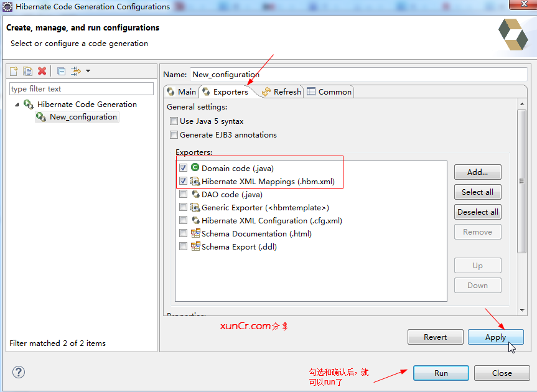Click the Hibernate Code Generation tree icon

(29, 105)
